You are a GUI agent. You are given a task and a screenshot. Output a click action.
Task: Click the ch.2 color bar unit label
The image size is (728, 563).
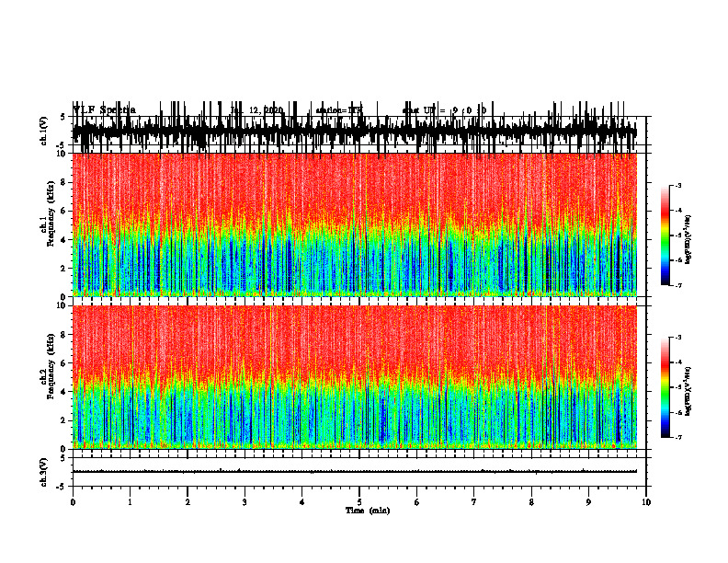coord(688,391)
